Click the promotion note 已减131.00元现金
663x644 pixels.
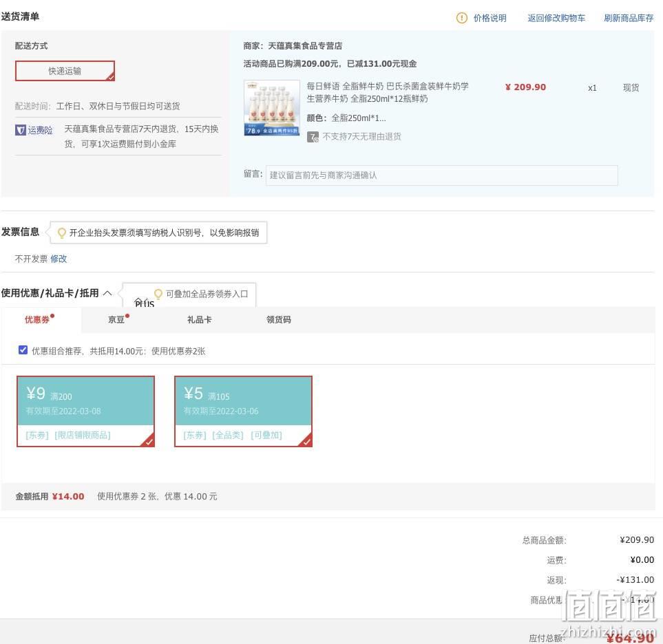[x=382, y=64]
